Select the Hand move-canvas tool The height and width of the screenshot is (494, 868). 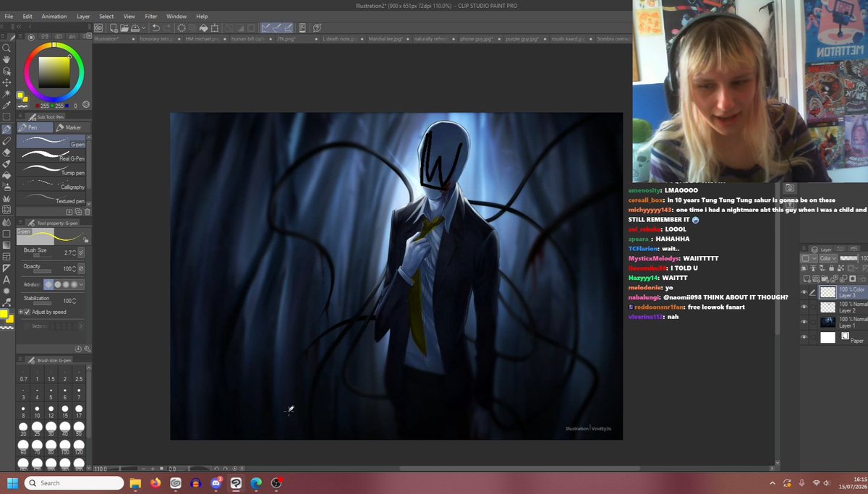coord(7,60)
